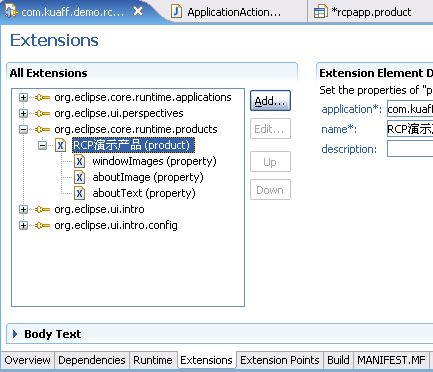Select org.eclipse.core.runtime.products extension

pos(136,129)
